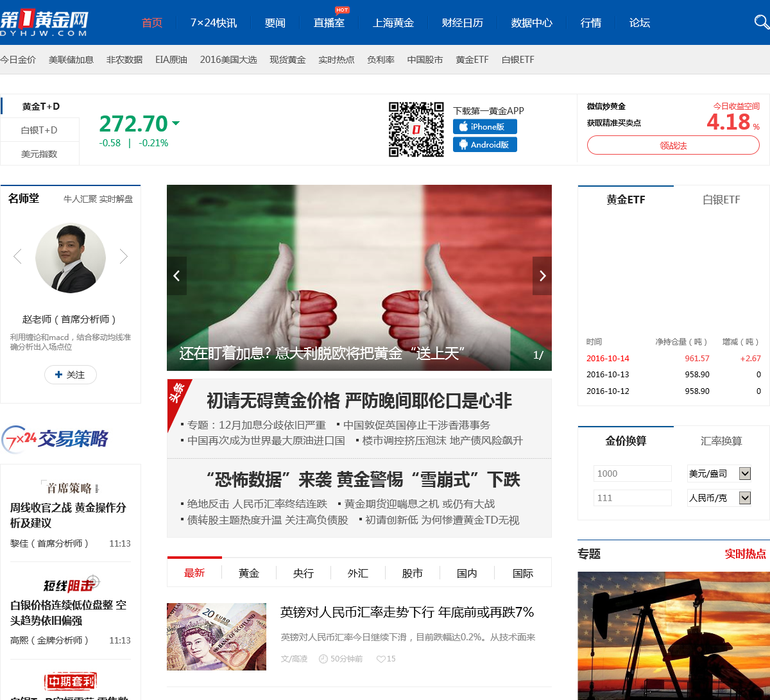Open 周线收官之战 黄金操作分析及建议 article
This screenshot has height=700, width=770.
(x=68, y=515)
